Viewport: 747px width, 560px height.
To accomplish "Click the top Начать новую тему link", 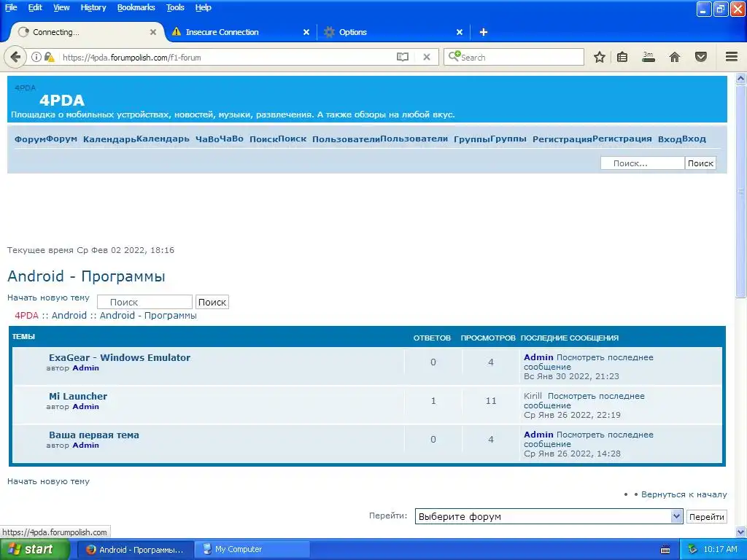I will click(x=48, y=297).
